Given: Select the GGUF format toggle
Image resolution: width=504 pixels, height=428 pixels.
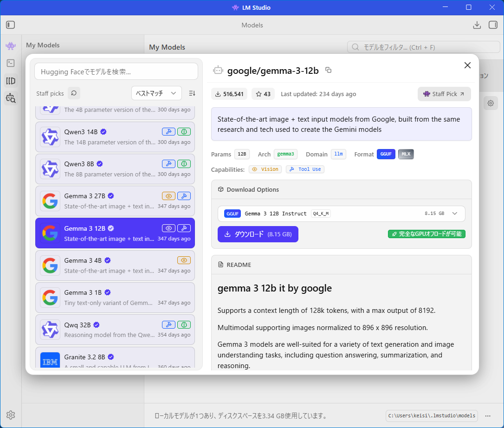Looking at the screenshot, I should [x=386, y=154].
